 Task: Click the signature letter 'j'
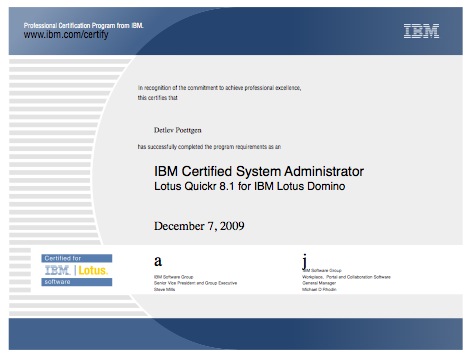304,261
